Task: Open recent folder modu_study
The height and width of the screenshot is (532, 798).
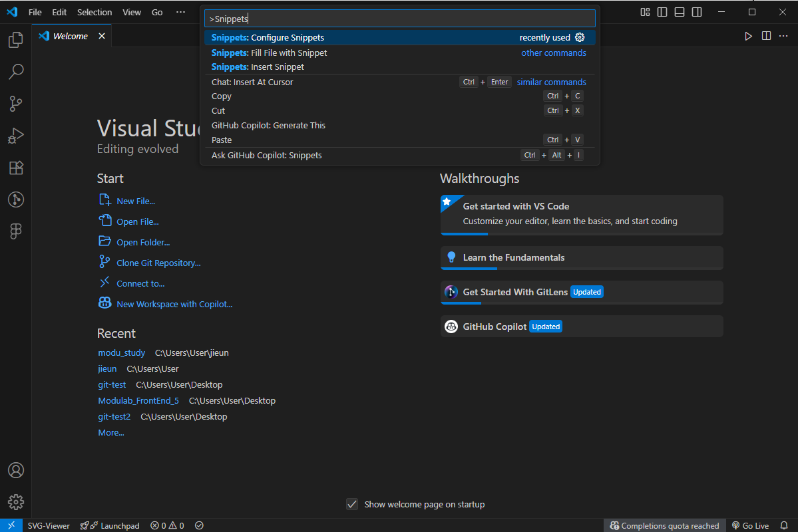Action: point(121,352)
